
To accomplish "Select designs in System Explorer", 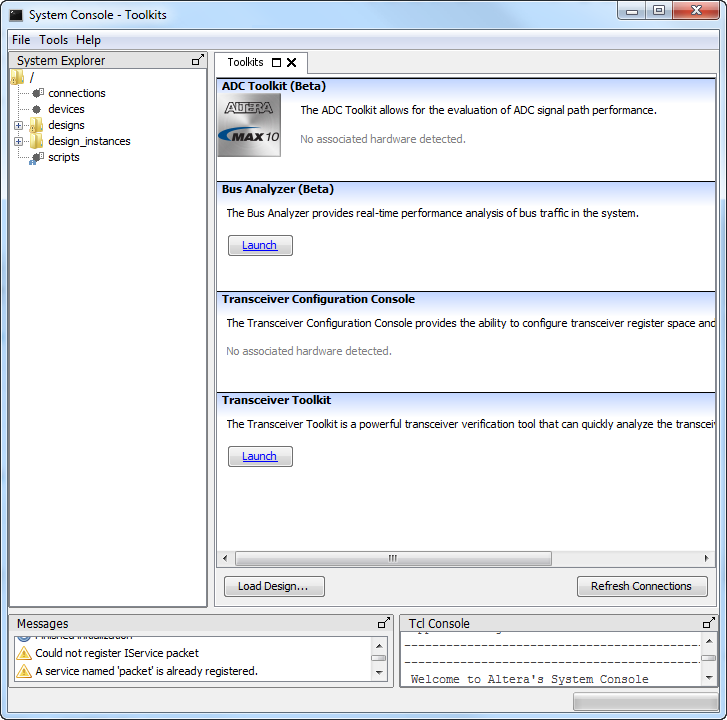I will coord(66,125).
